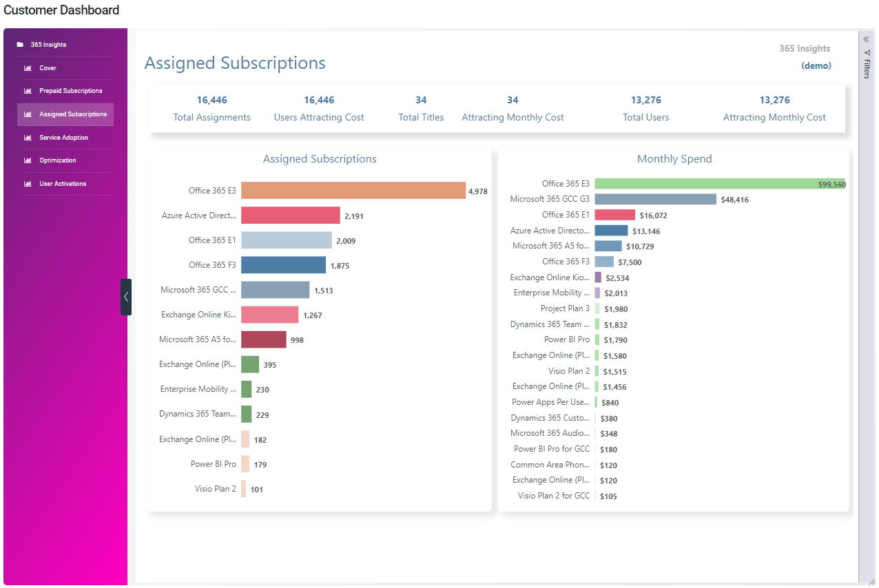Click the Microsoft 365 A5 $10,729 bar
879x588 pixels.
608,246
